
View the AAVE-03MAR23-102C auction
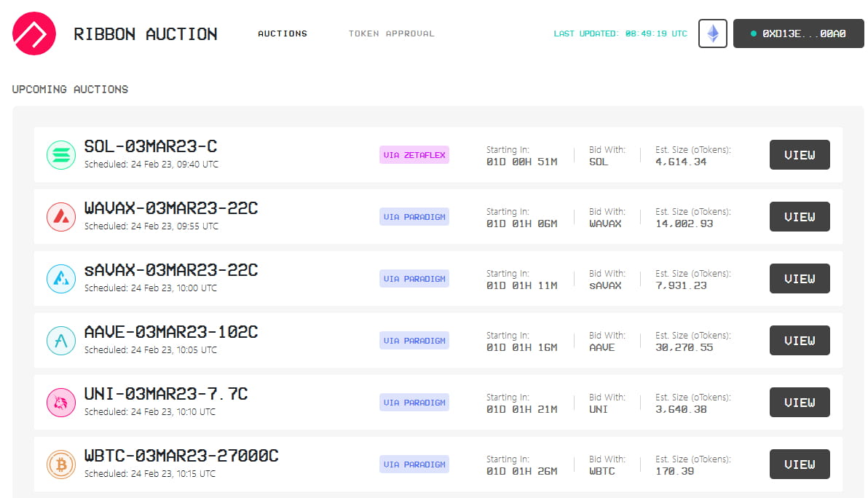[x=800, y=341]
